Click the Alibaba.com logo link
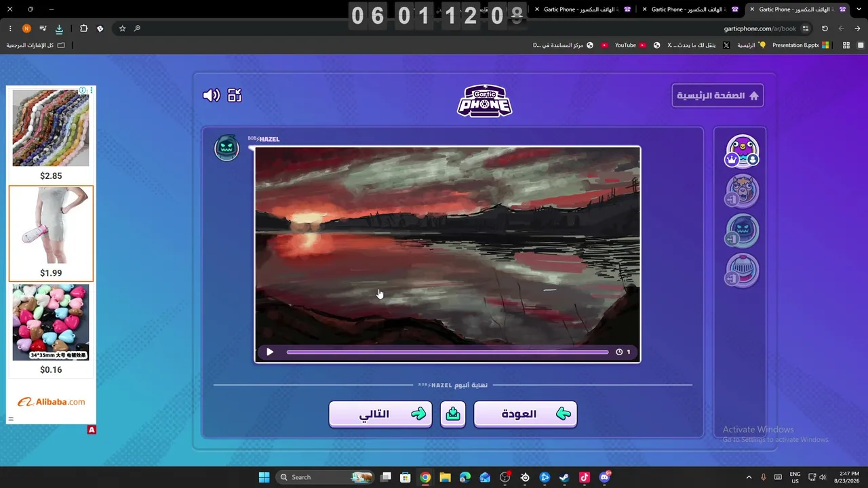 [51, 402]
